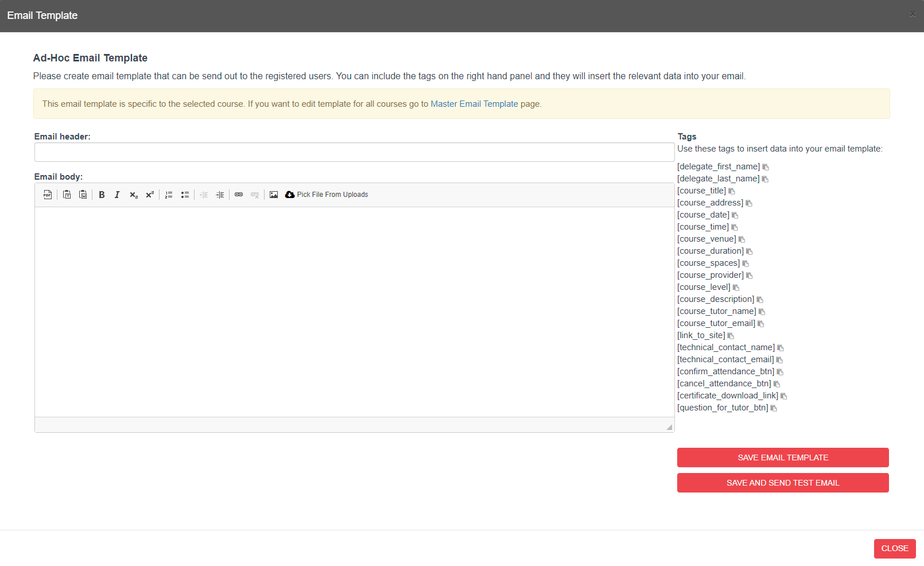
Task: Click the [course_venue] tag text
Action: [x=706, y=239]
